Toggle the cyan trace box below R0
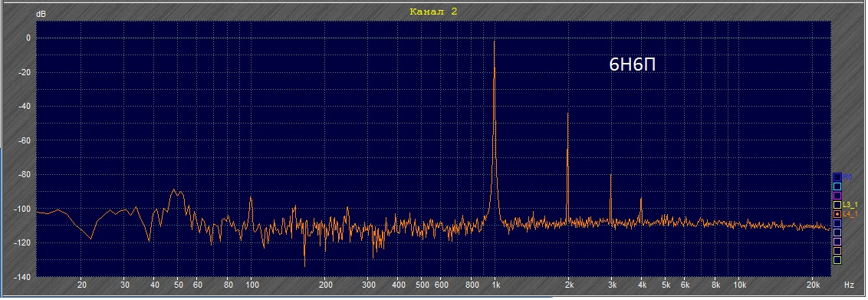Screen dimensions: 868x300 click(837, 186)
